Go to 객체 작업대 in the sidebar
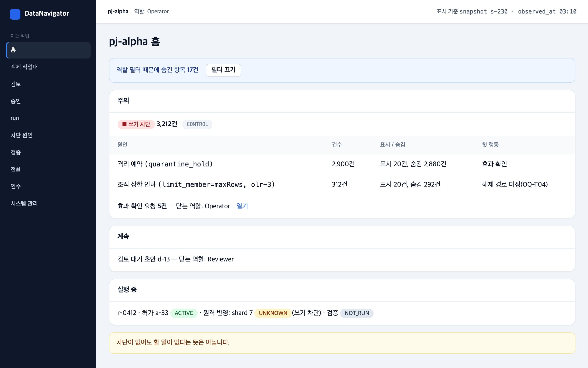 pyautogui.click(x=48, y=67)
